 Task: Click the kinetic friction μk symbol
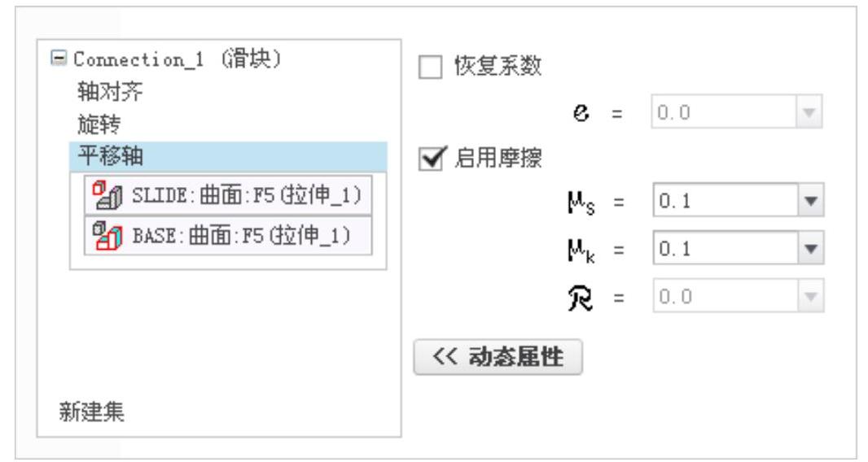point(581,250)
